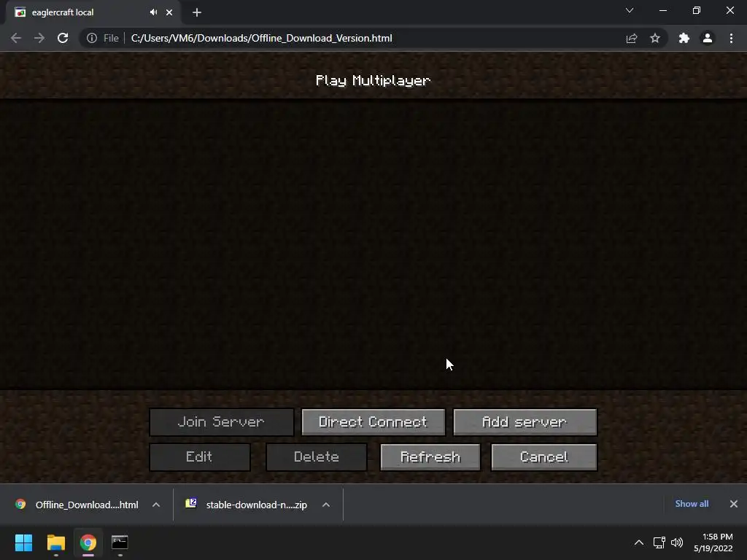Screen dimensions: 747x560
Task: Restore down the Chrome window
Action: point(697,10)
